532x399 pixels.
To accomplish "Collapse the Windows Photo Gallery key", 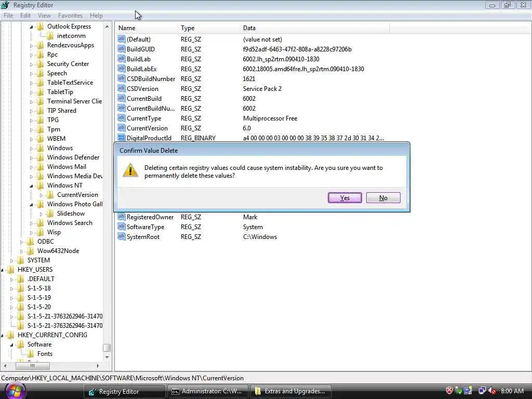I will [31, 205].
